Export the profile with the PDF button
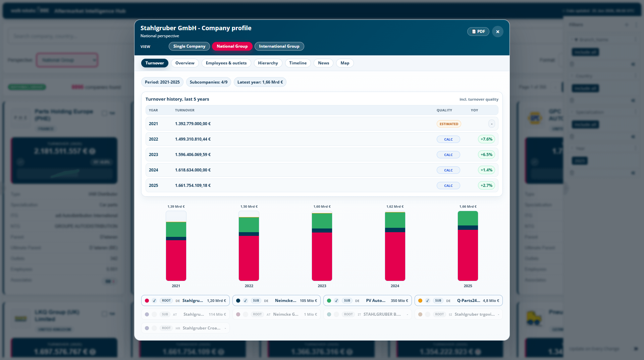The image size is (644, 360). click(478, 32)
